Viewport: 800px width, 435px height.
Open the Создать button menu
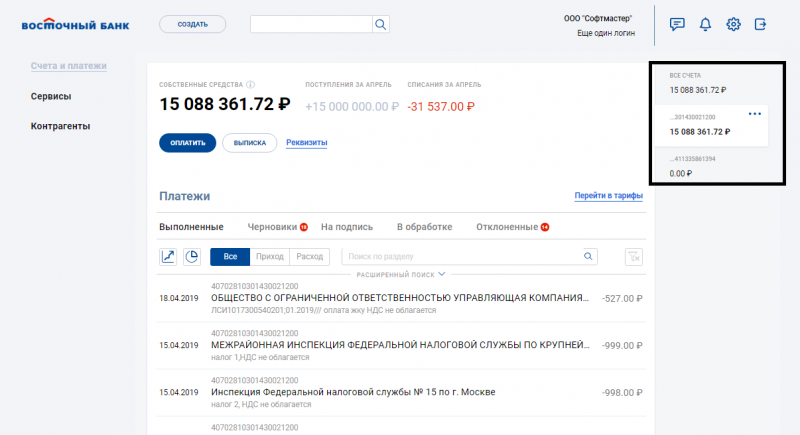point(192,24)
